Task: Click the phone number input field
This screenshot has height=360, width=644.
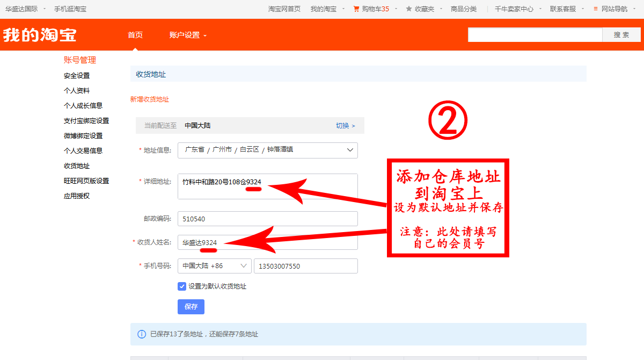Action: pos(306,266)
